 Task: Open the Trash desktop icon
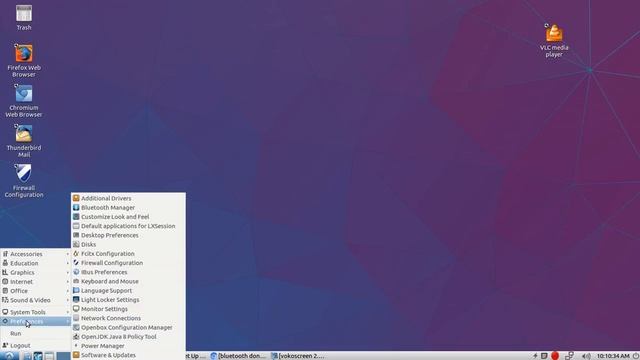24,17
